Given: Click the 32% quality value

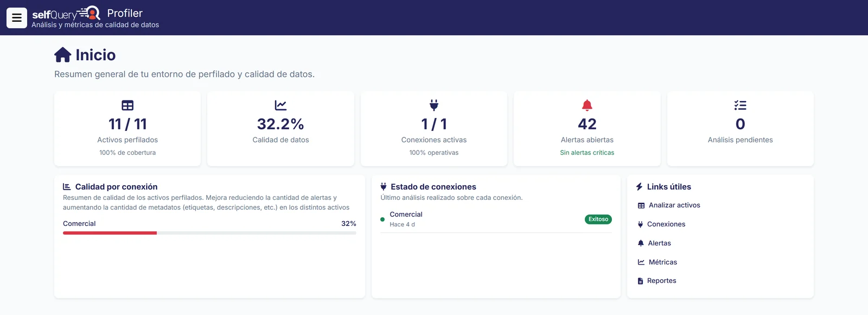Looking at the screenshot, I should pyautogui.click(x=349, y=224).
